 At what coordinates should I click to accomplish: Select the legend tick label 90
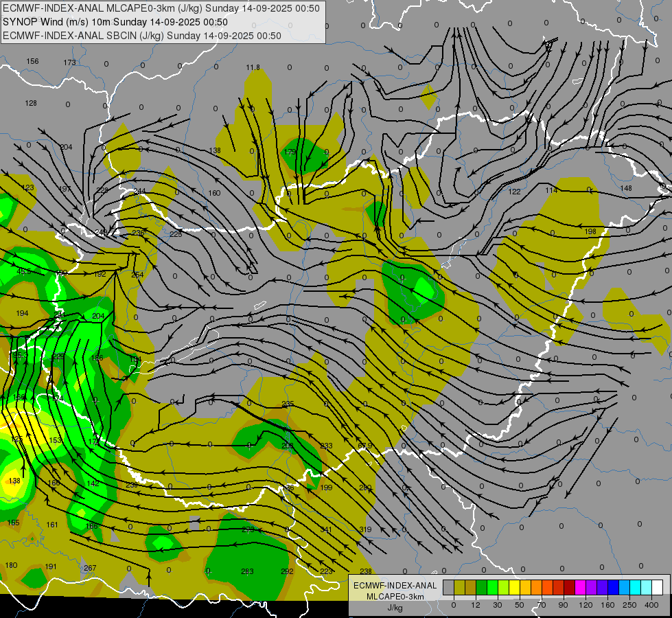pos(563,605)
